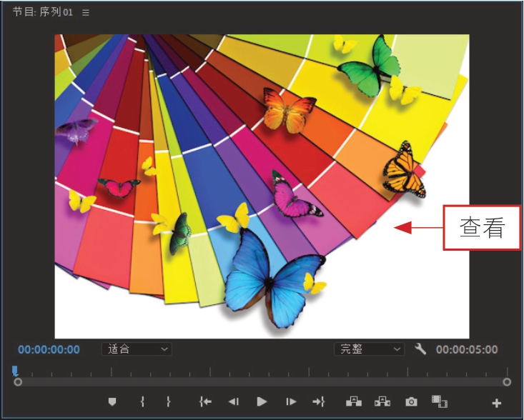Click the left zoom scroll bar handle

(x=18, y=382)
